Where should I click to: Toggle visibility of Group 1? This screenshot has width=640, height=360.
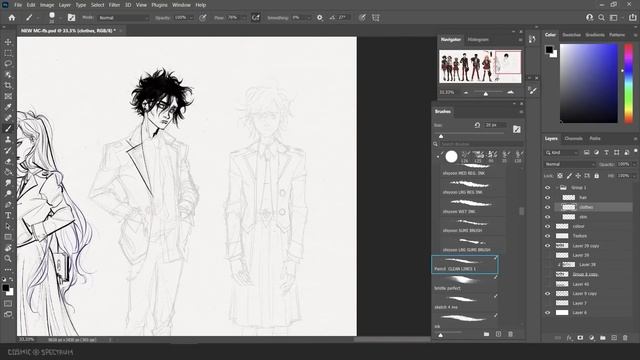[548, 188]
